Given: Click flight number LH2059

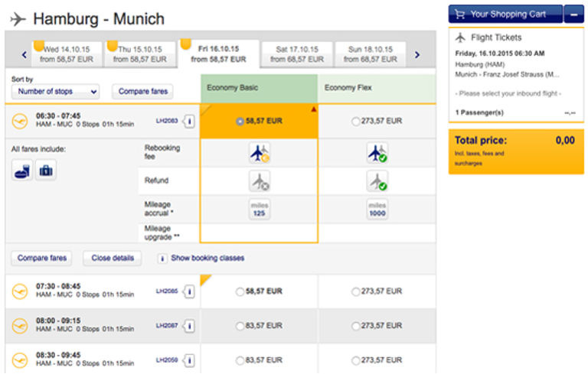Looking at the screenshot, I should (x=167, y=359).
